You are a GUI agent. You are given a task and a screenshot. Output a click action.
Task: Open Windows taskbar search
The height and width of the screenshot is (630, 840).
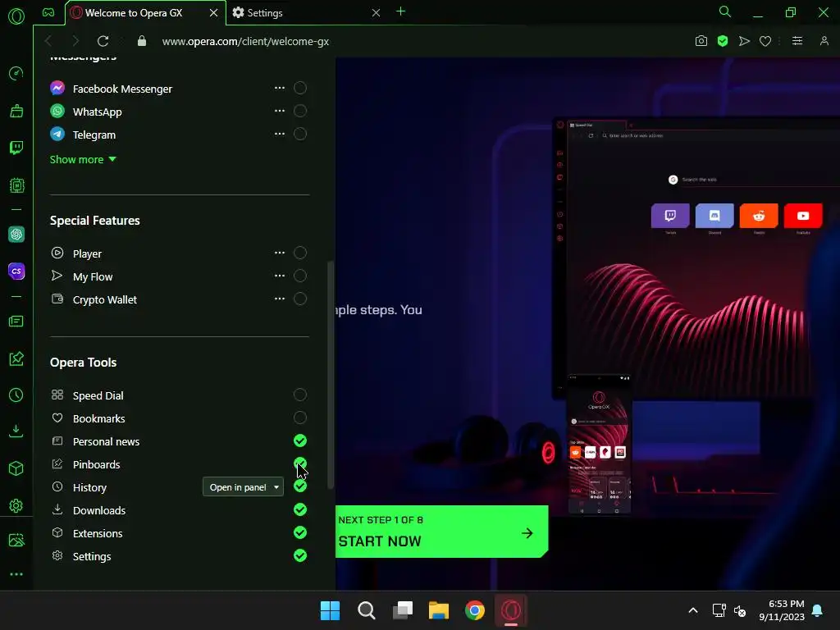(x=367, y=610)
